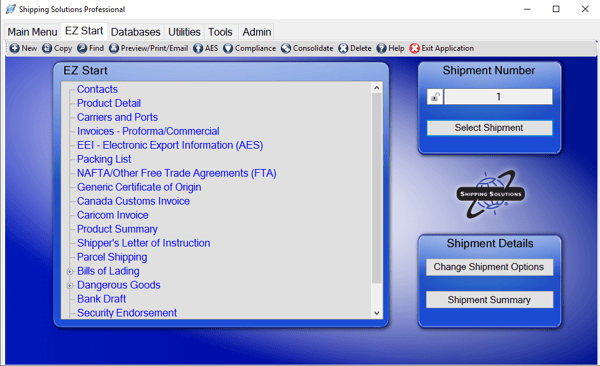Click the Copy toolbar icon
This screenshot has height=366, width=600.
tap(47, 48)
